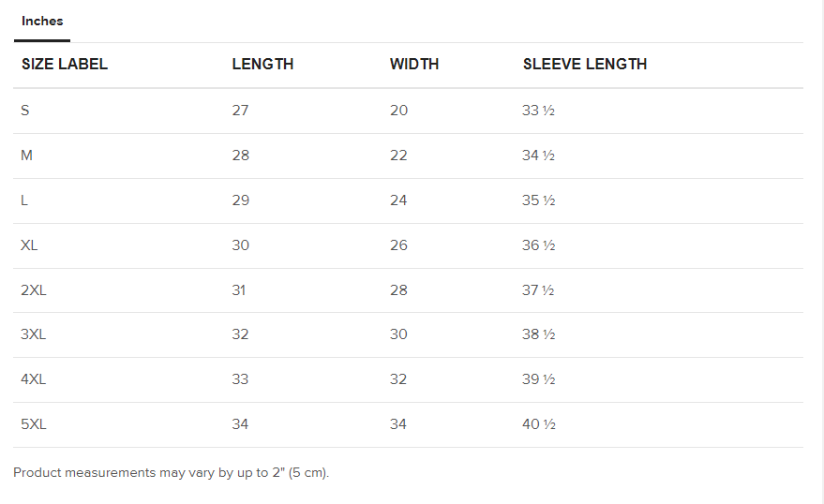
Task: Click the L size label cell
Action: point(24,200)
